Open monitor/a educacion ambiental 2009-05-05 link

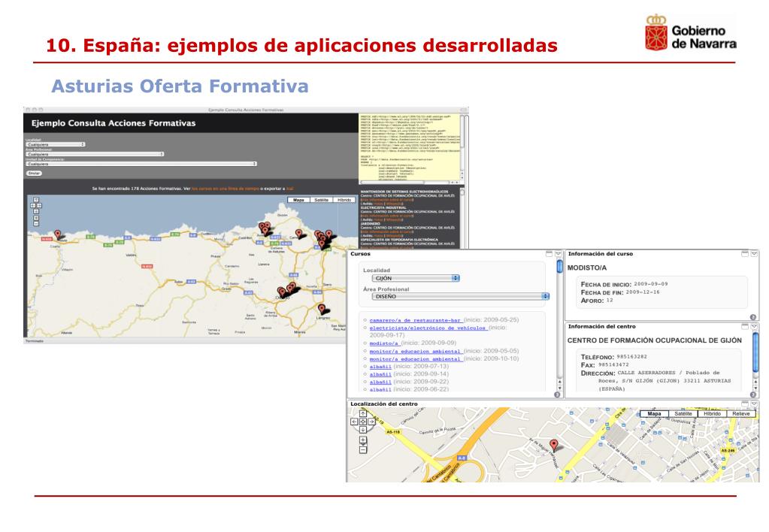[416, 351]
